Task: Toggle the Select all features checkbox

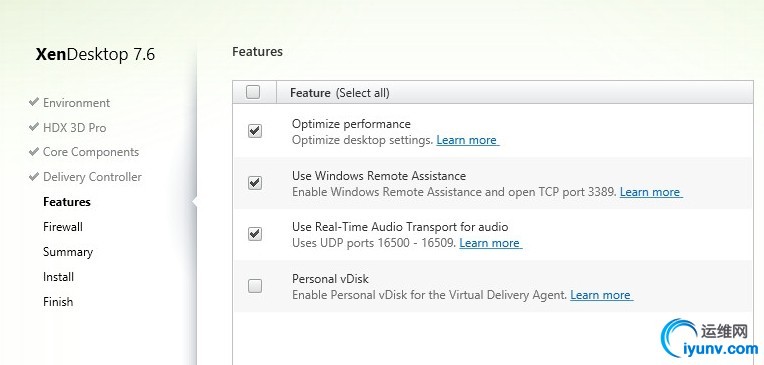Action: pyautogui.click(x=253, y=92)
